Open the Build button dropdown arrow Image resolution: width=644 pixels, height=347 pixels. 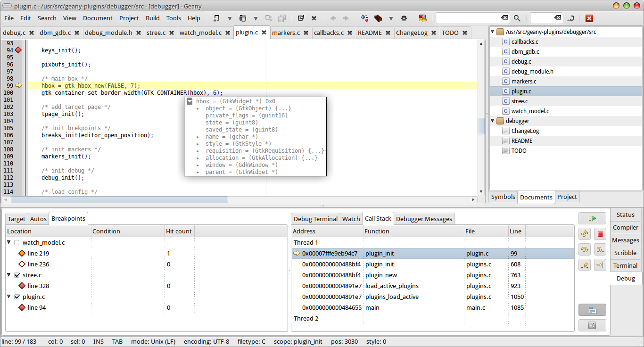click(390, 18)
